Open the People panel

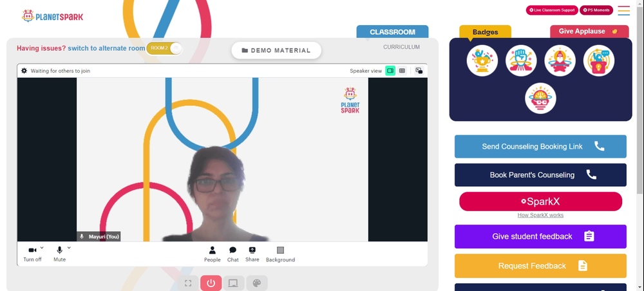213,254
